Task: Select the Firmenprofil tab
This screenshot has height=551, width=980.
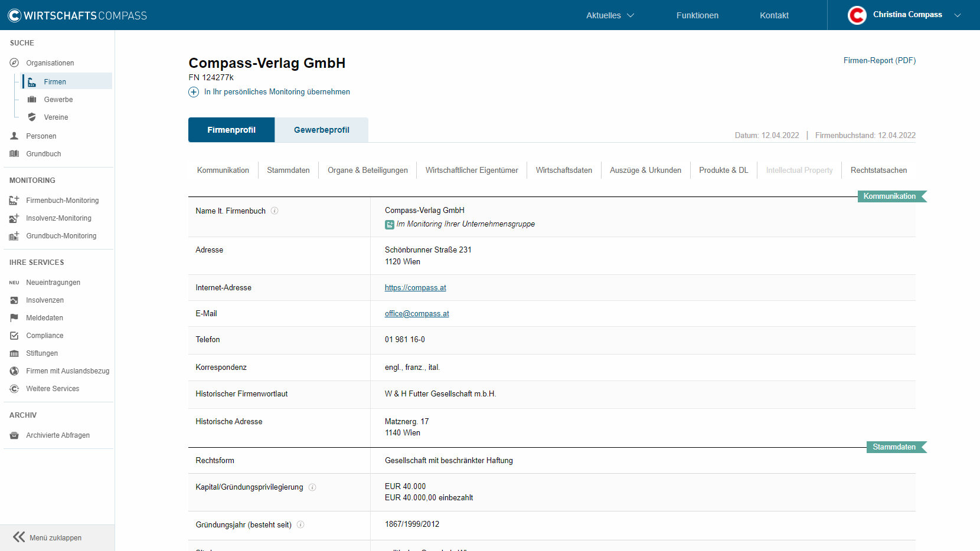Action: (231, 130)
